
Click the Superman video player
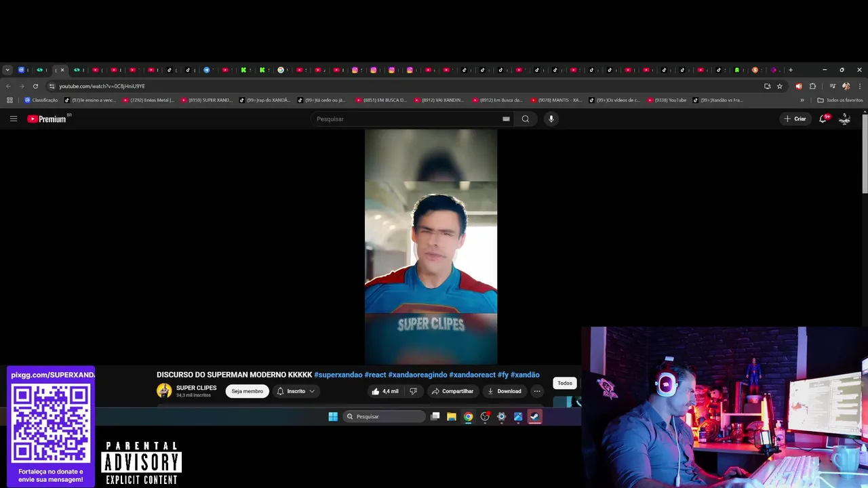tap(431, 247)
